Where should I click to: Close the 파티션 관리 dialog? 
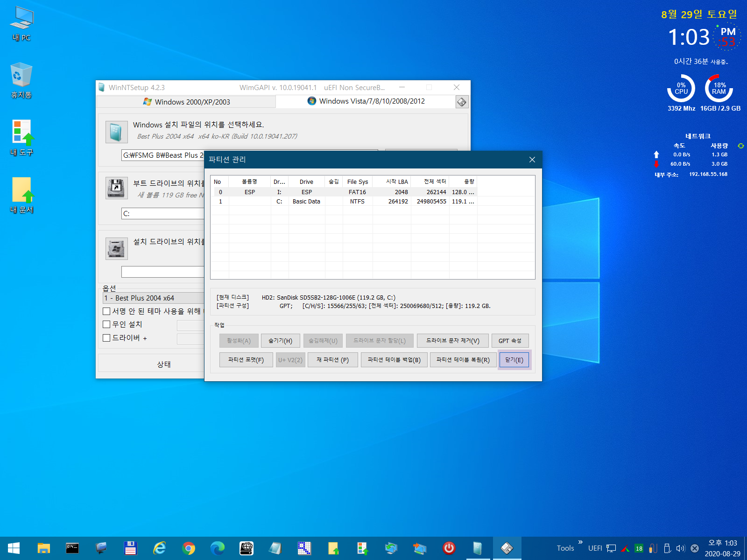[532, 160]
